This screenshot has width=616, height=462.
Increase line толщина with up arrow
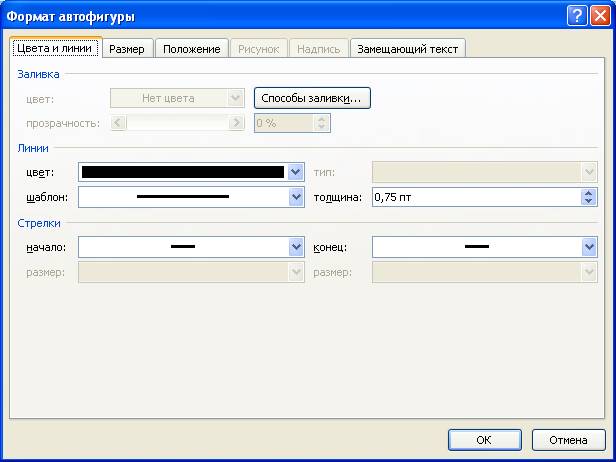[x=589, y=193]
